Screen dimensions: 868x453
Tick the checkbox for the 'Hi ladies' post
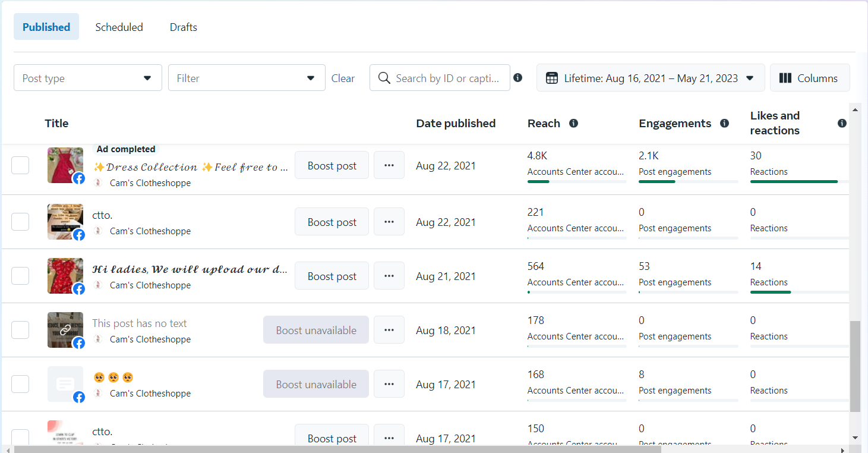pyautogui.click(x=20, y=276)
